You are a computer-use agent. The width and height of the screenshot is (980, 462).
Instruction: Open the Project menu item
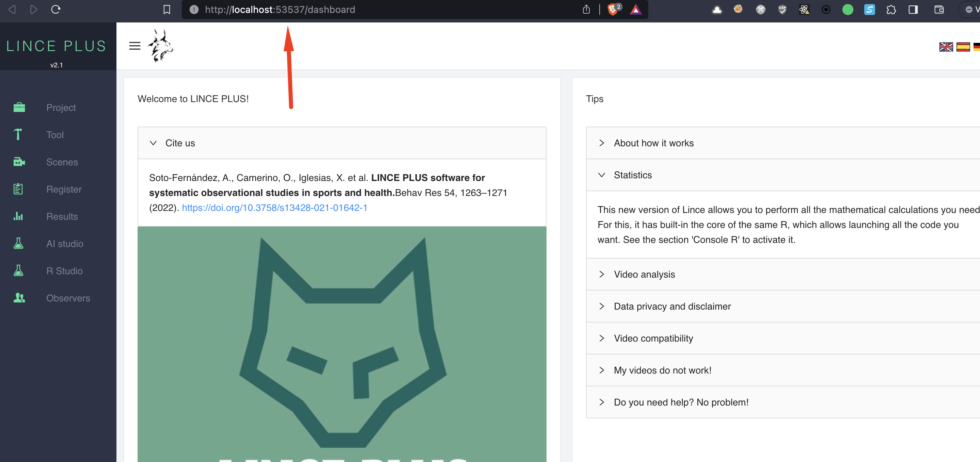pos(61,108)
